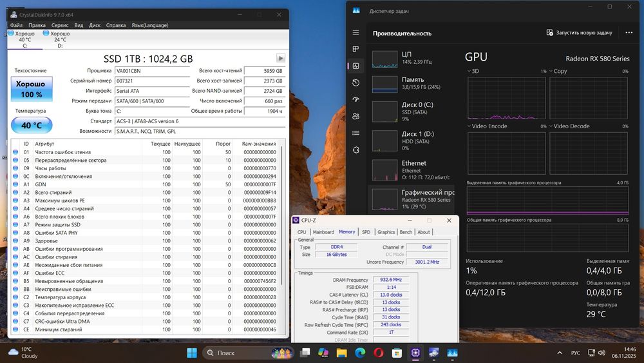
Task: Select attribute row A9 Здоровье
Action: 144,241
